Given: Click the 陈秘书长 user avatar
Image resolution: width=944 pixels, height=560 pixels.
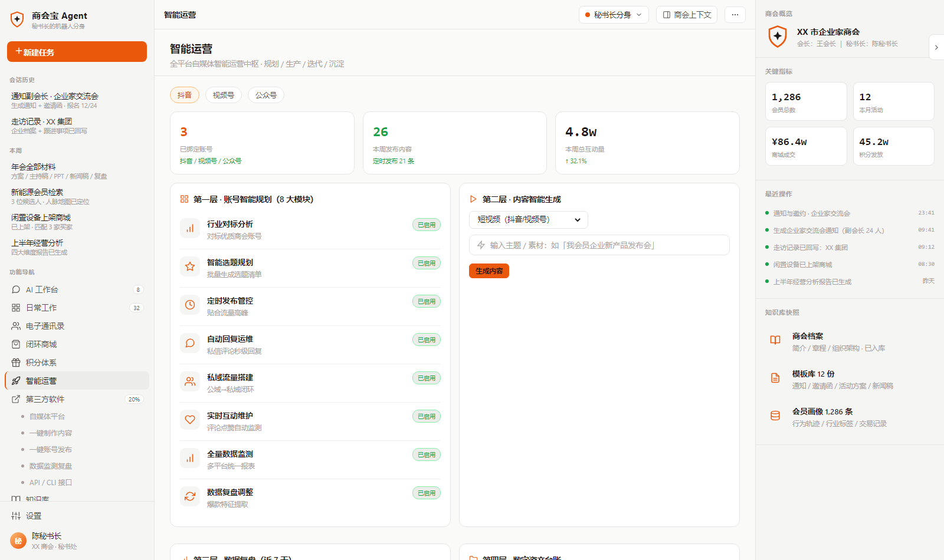Looking at the screenshot, I should click(x=18, y=541).
